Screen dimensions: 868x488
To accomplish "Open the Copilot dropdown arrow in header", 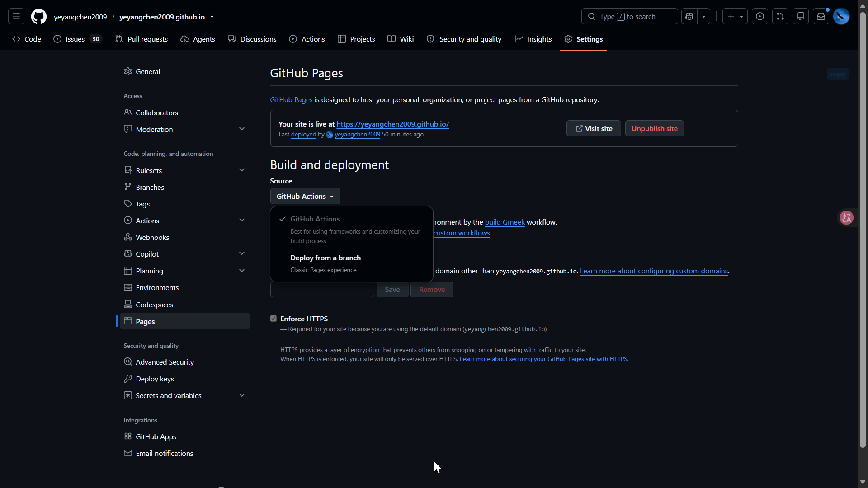I will click(x=704, y=17).
